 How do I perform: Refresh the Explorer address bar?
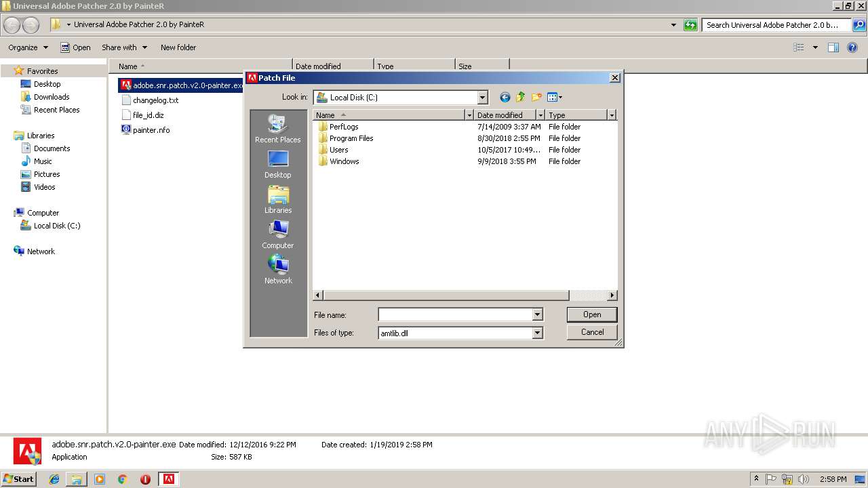[690, 25]
